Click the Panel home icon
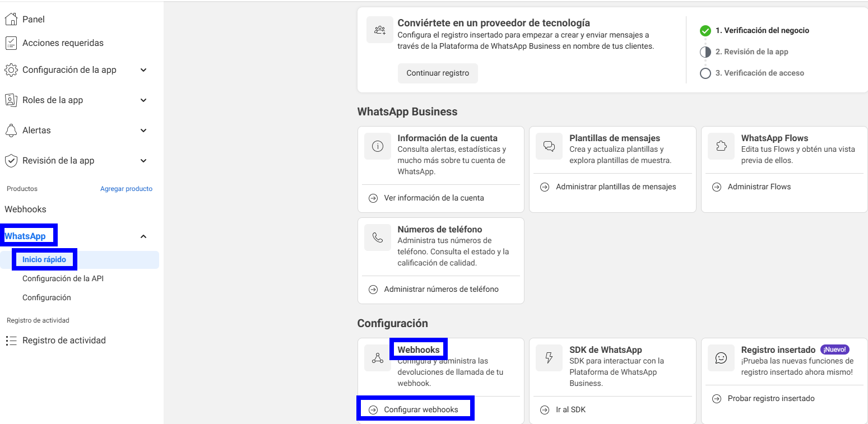 click(11, 19)
